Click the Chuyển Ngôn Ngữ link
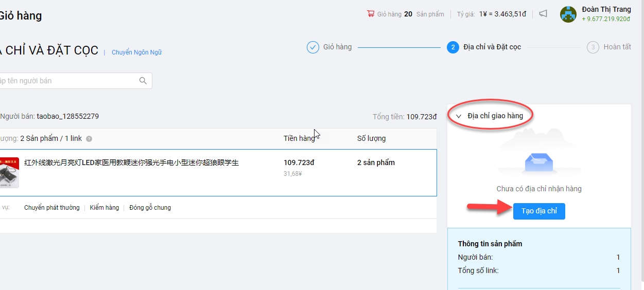The width and height of the screenshot is (644, 290). click(136, 52)
